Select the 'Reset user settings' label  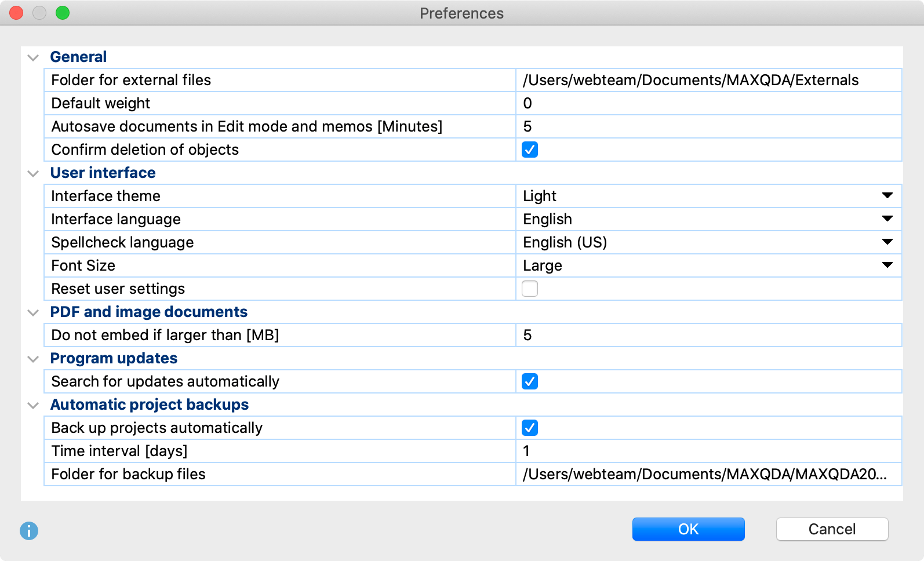click(x=118, y=289)
